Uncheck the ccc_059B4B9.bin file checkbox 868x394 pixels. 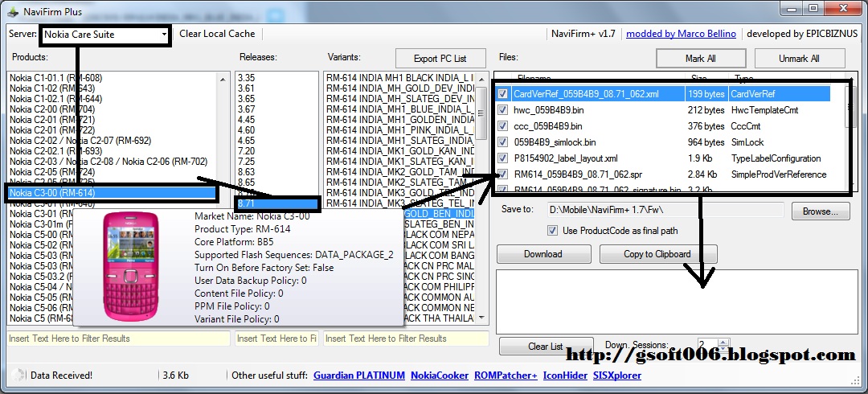[502, 125]
